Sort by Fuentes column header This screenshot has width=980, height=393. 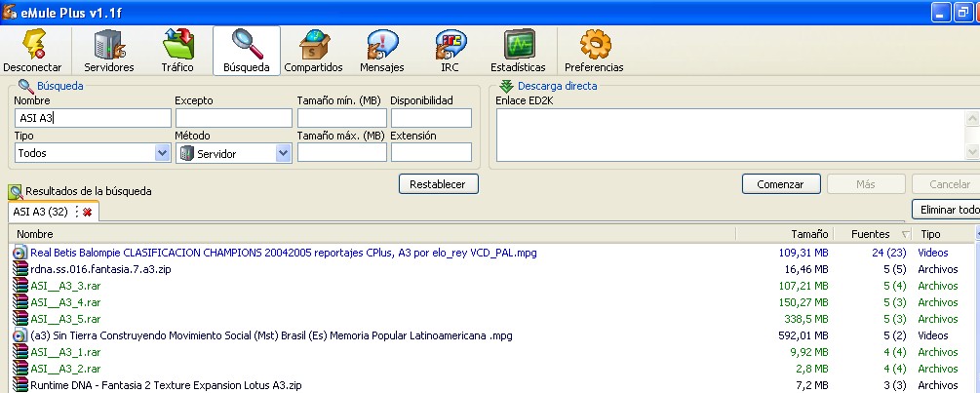tap(873, 234)
